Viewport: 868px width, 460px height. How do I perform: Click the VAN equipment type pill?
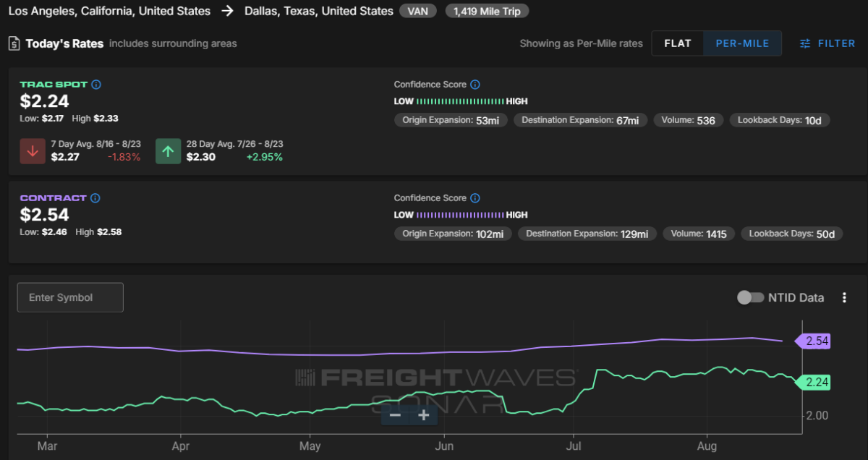coord(418,12)
